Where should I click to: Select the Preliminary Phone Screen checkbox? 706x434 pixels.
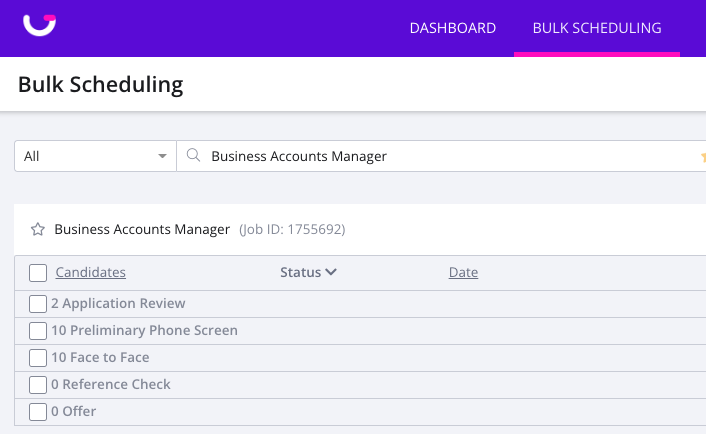(38, 331)
